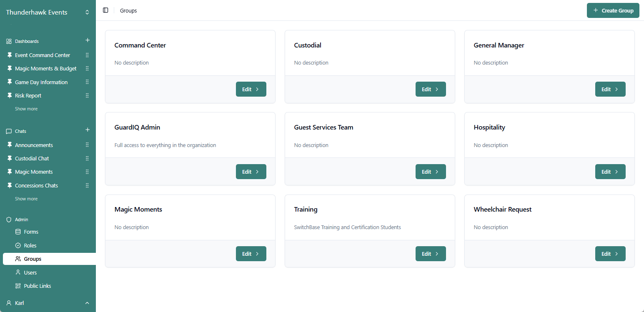Create a new group
The width and height of the screenshot is (644, 312).
coord(613,10)
